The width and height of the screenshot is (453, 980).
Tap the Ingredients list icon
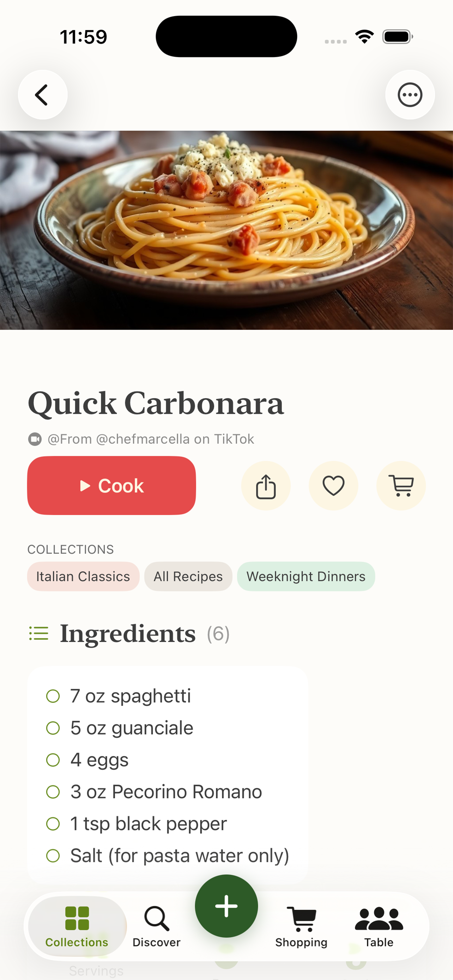pyautogui.click(x=39, y=634)
